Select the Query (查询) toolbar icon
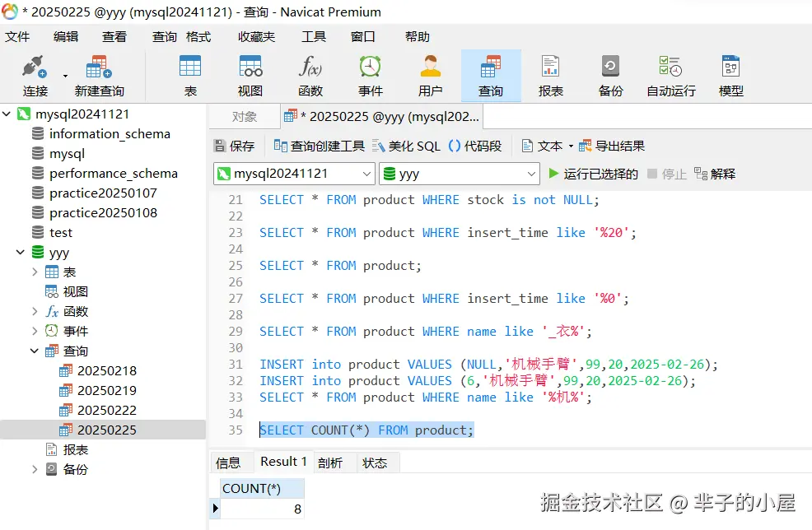The image size is (812, 530). click(490, 76)
